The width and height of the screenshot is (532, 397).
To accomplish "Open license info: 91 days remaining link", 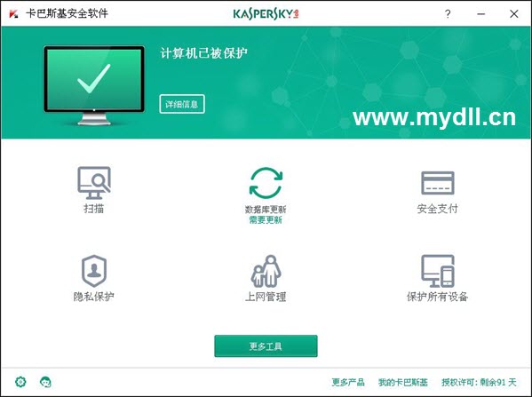I will (x=479, y=383).
